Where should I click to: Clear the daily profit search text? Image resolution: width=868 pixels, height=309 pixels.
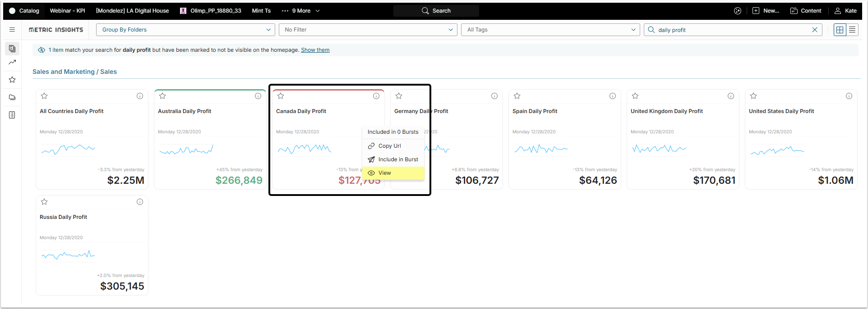(x=814, y=30)
